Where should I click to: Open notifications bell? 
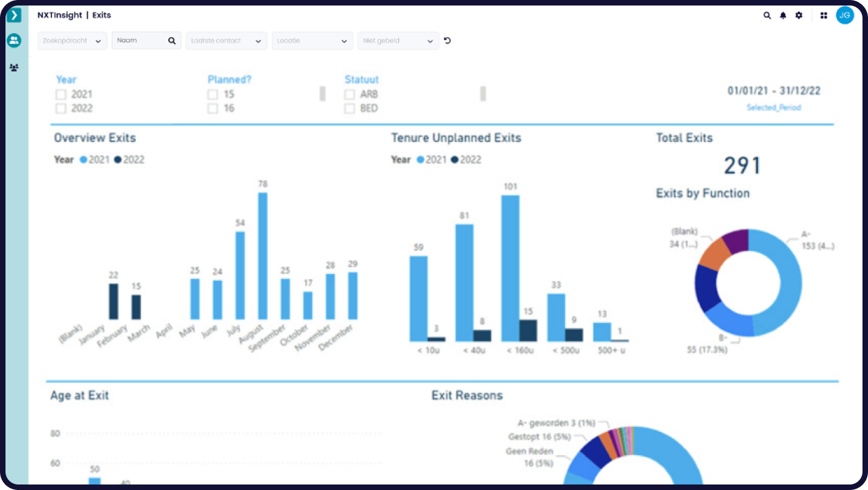(783, 16)
